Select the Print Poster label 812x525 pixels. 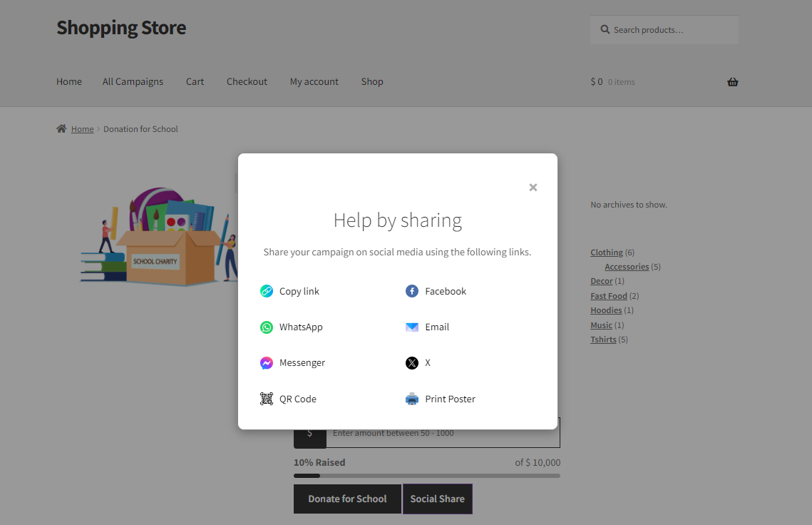(x=450, y=399)
